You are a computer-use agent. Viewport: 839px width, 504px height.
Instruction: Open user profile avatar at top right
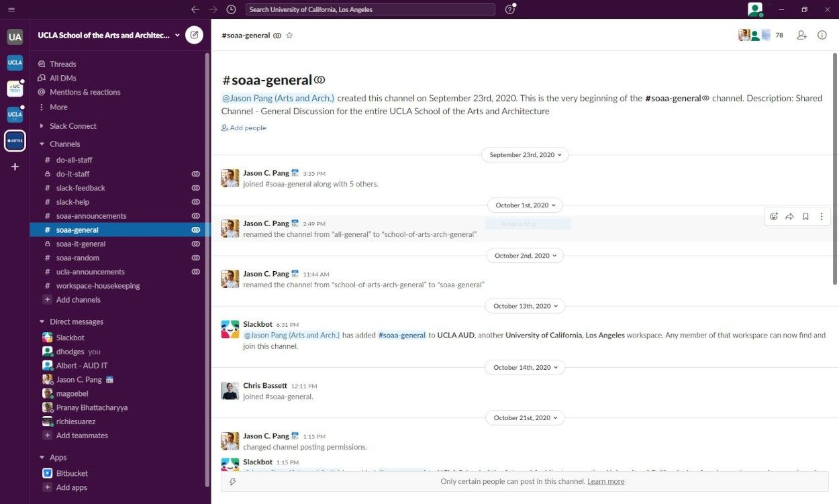[x=755, y=9]
